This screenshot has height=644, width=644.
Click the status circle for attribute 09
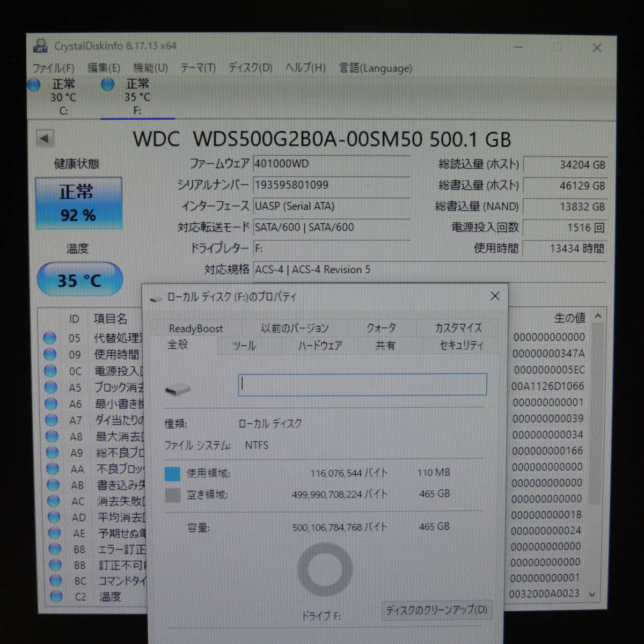point(50,354)
